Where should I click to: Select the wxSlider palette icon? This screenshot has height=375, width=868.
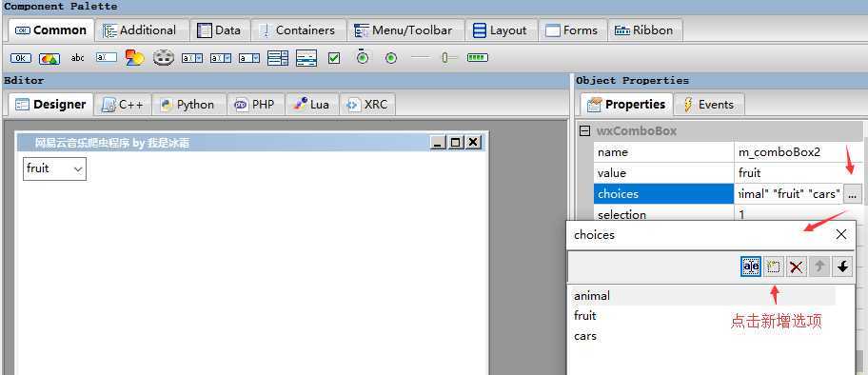coord(449,58)
